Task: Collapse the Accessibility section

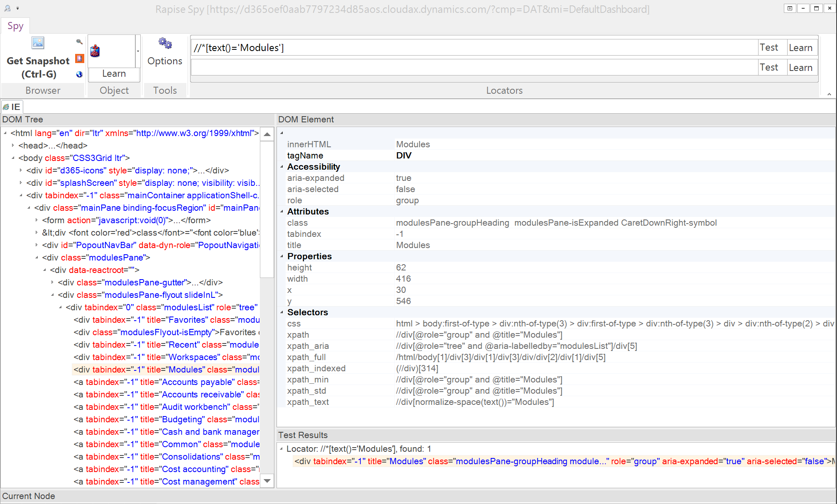Action: click(282, 167)
